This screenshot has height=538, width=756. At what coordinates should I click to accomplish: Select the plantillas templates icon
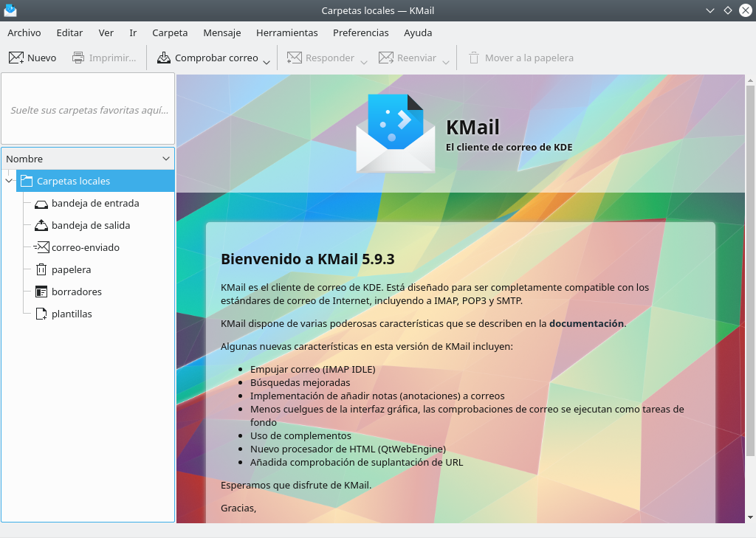click(41, 314)
